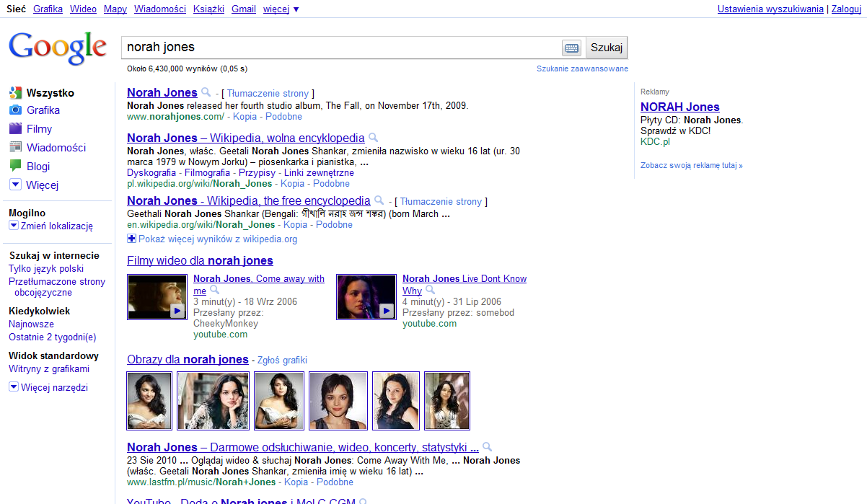
Task: Open Wiadomości in the top navigation bar
Action: point(160,9)
